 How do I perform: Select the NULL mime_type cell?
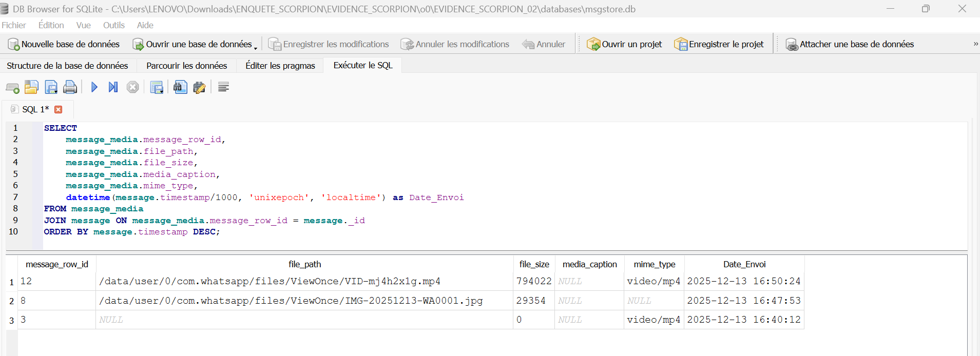[654, 301]
